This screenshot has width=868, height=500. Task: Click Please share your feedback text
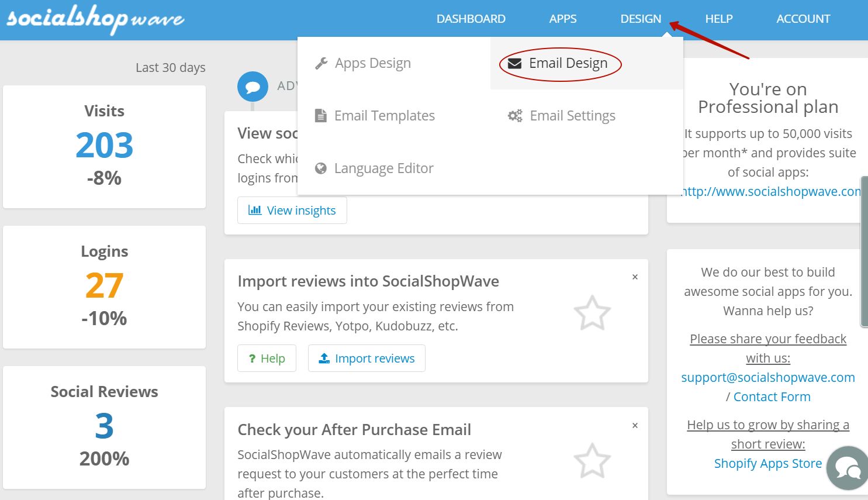click(x=768, y=349)
